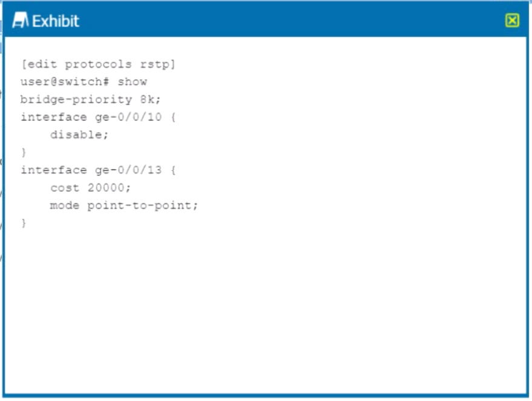Click the word interface before ge-0/0/13
The width and height of the screenshot is (532, 401).
[54, 170]
